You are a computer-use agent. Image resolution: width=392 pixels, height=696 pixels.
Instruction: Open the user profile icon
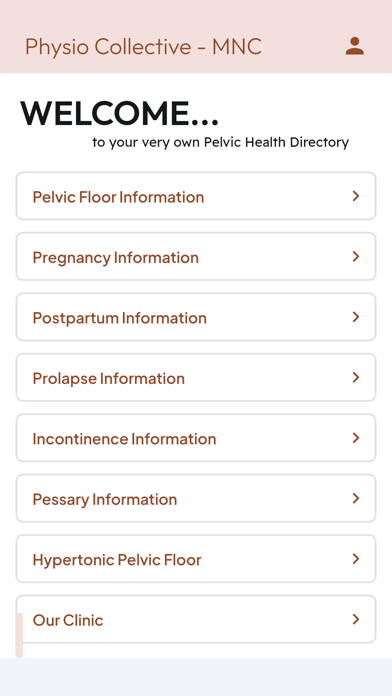pos(355,46)
